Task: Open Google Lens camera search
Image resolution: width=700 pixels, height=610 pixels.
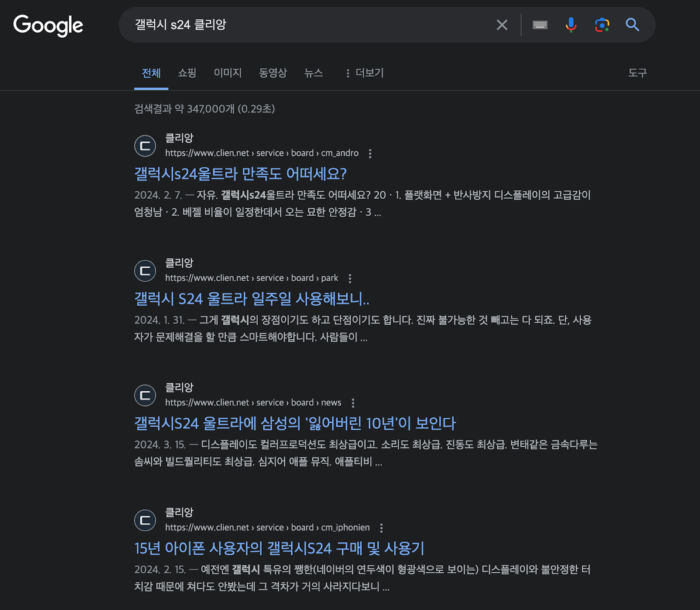Action: coord(602,25)
